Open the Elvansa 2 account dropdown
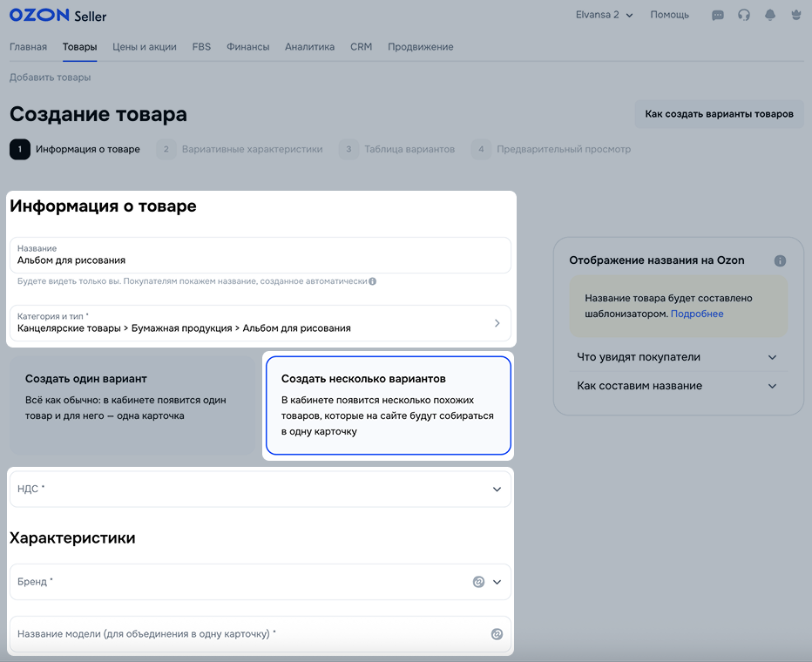The image size is (812, 662). 605,15
